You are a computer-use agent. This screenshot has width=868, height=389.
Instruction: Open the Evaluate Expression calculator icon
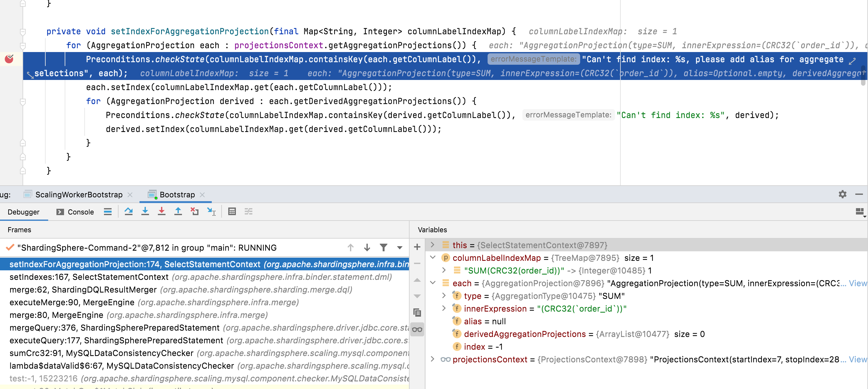click(232, 212)
